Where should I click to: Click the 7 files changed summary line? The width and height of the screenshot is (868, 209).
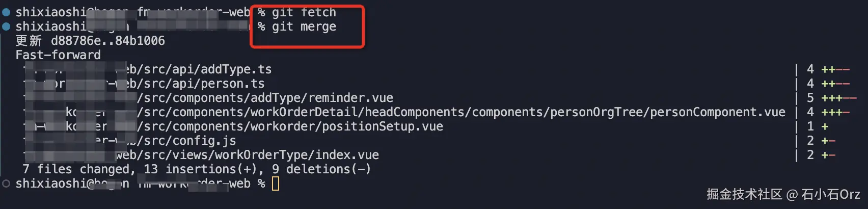(x=197, y=169)
